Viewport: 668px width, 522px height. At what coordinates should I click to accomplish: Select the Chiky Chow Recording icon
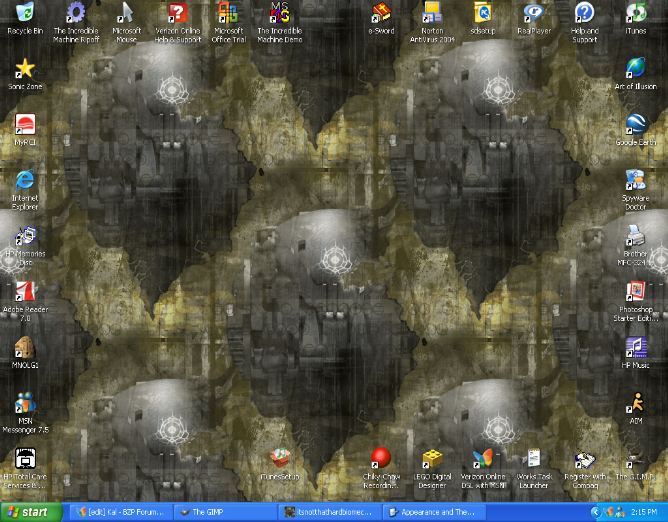tap(381, 459)
